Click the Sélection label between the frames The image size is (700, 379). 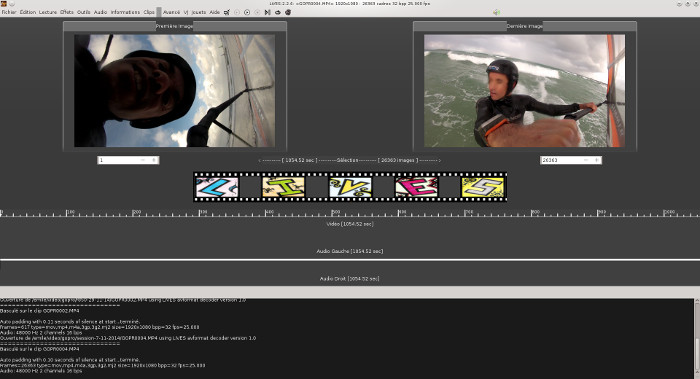(x=347, y=160)
